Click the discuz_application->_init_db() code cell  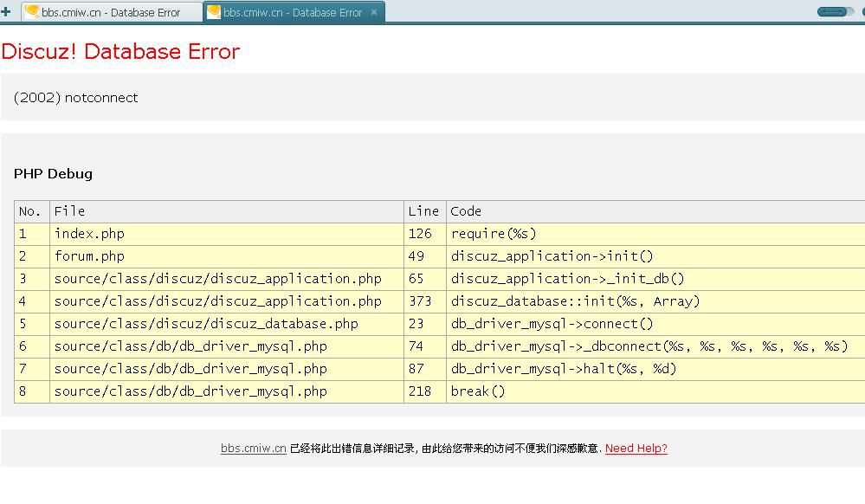655,279
